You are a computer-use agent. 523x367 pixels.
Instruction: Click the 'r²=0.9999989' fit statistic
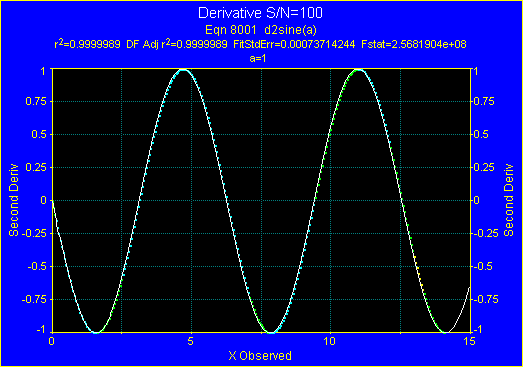pyautogui.click(x=87, y=44)
